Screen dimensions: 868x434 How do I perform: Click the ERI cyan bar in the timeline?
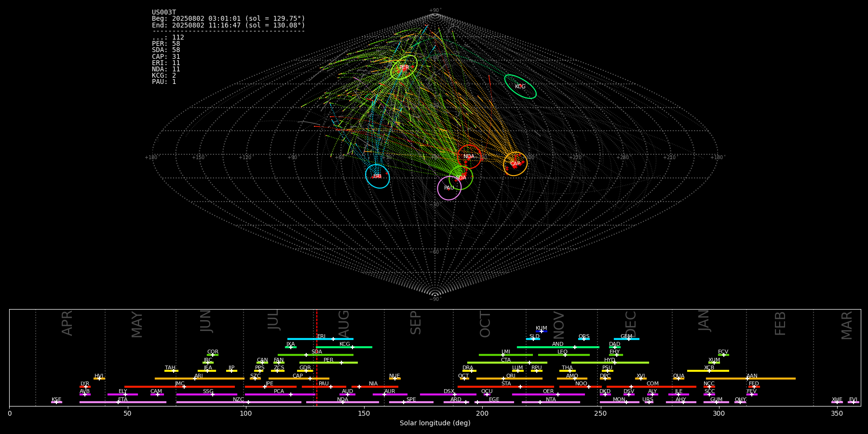pyautogui.click(x=320, y=339)
